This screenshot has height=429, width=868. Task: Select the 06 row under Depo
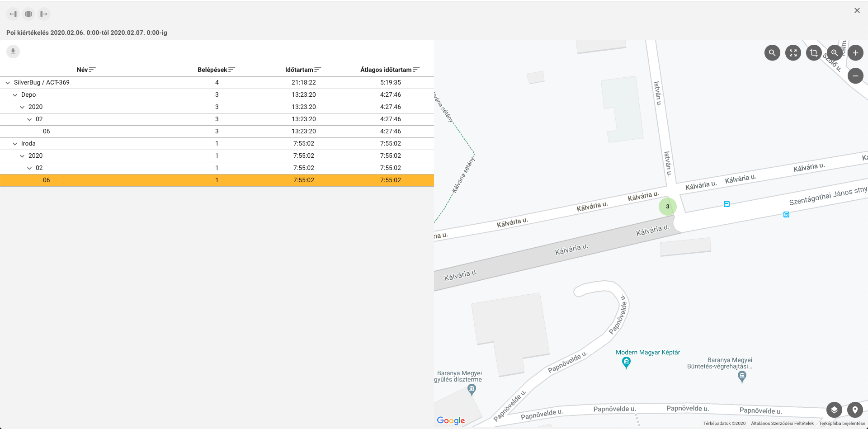coord(47,132)
